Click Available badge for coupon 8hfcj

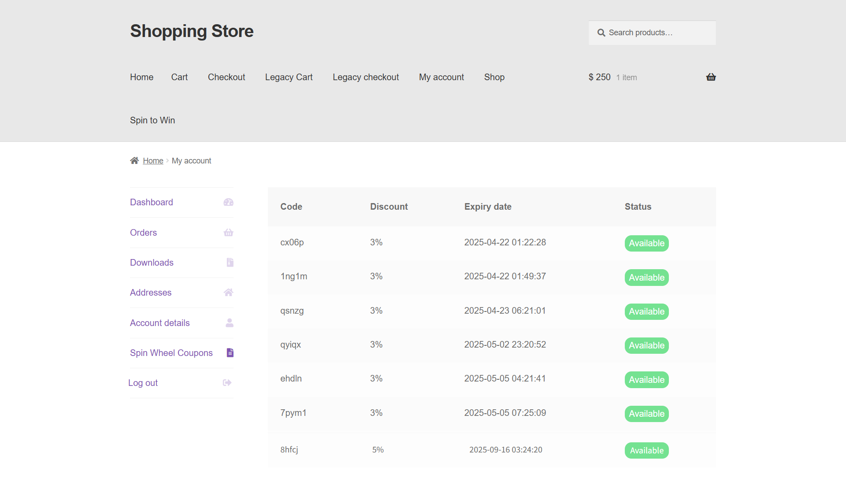tap(646, 450)
